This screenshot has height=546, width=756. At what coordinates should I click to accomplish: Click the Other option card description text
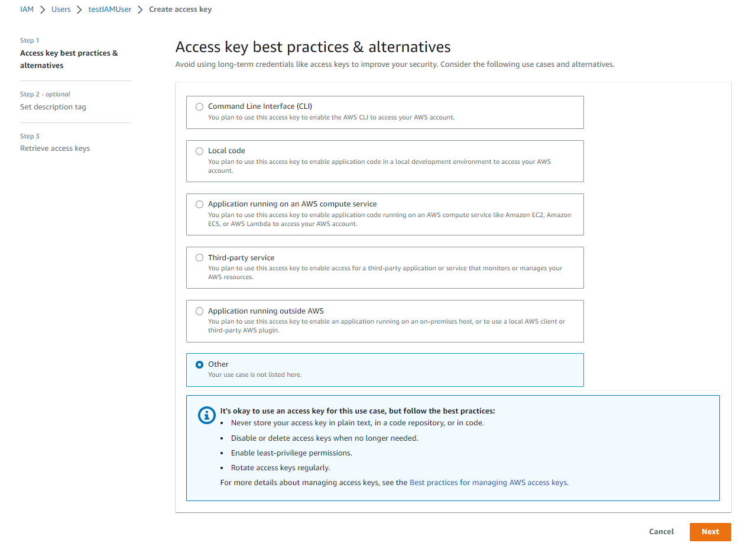(255, 374)
